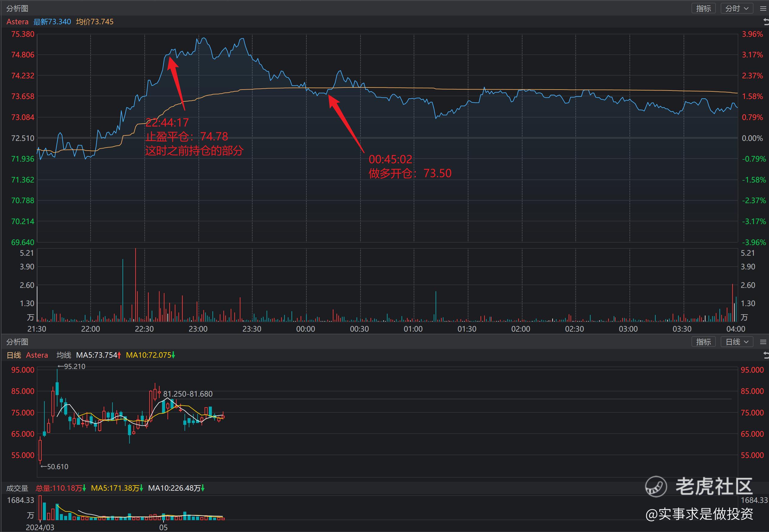Open the hamburger menu of the 分时 chart panel
The width and height of the screenshot is (769, 532).
(x=763, y=9)
